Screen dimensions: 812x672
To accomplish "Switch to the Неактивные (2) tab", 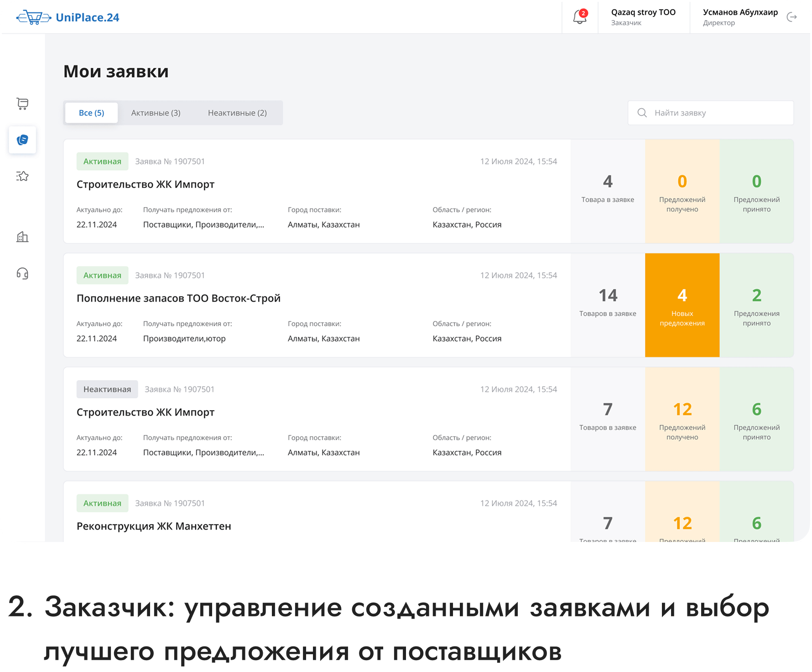I will coord(237,113).
